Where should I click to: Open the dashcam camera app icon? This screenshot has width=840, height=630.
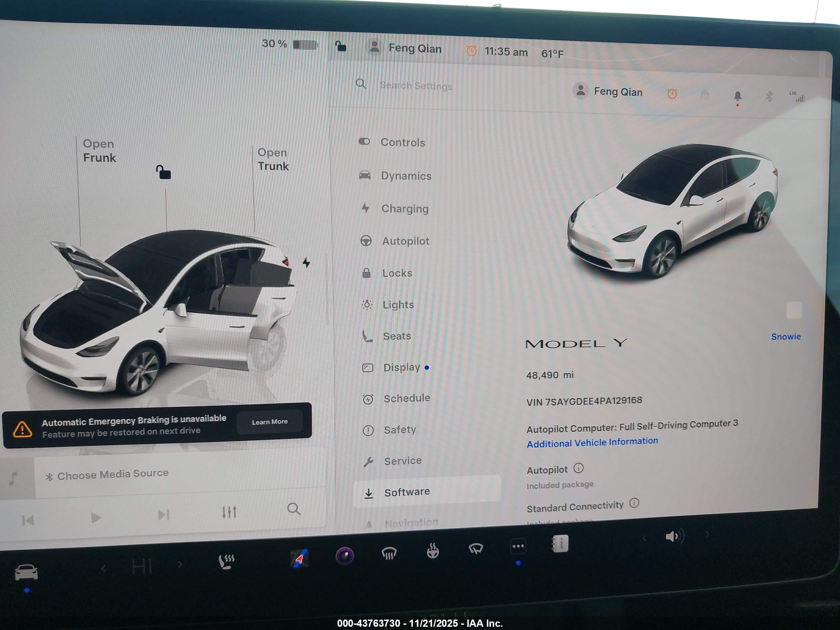coord(345,556)
